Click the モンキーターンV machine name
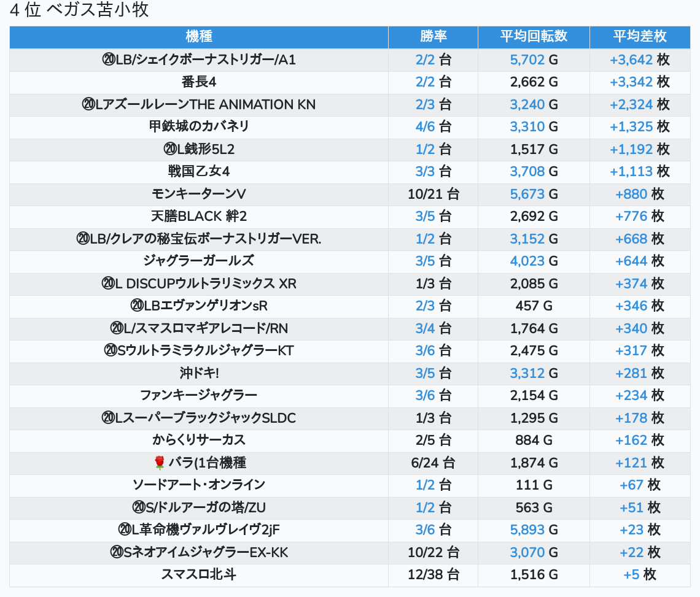The image size is (700, 597). pyautogui.click(x=198, y=194)
